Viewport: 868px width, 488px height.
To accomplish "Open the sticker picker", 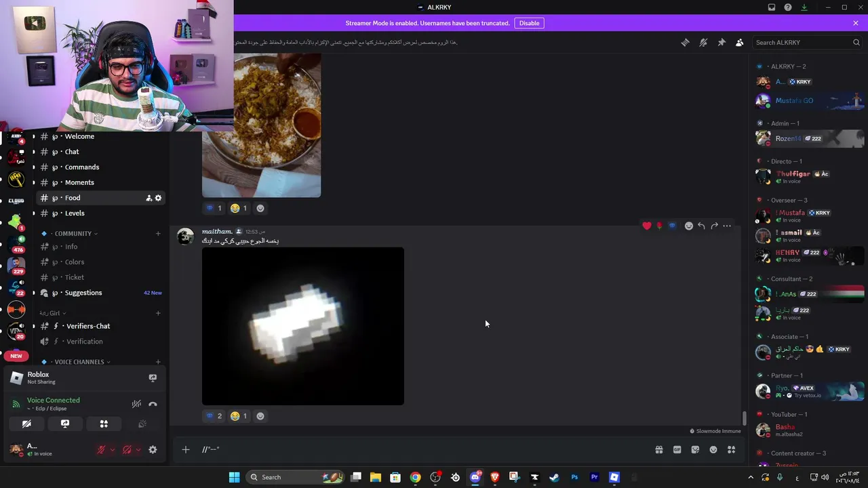I will pyautogui.click(x=695, y=449).
